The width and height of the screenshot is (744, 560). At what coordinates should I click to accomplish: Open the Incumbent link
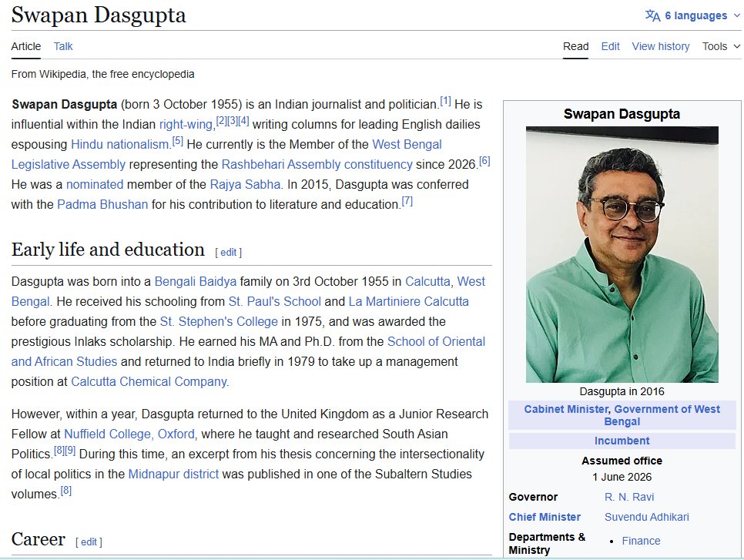click(x=622, y=441)
